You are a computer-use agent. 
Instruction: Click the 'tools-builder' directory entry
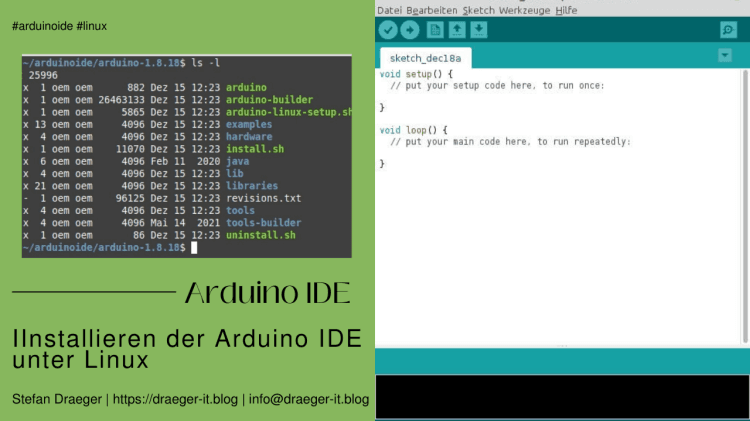click(x=264, y=223)
